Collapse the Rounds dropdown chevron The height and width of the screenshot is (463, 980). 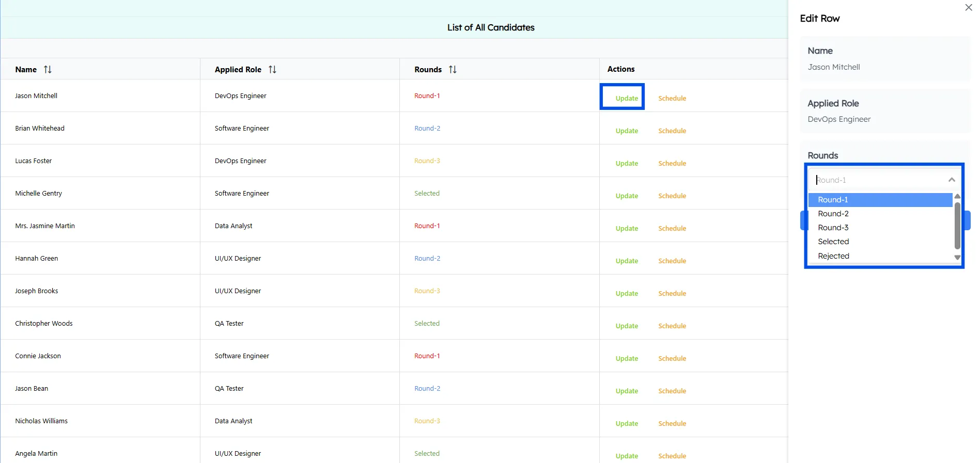point(951,180)
